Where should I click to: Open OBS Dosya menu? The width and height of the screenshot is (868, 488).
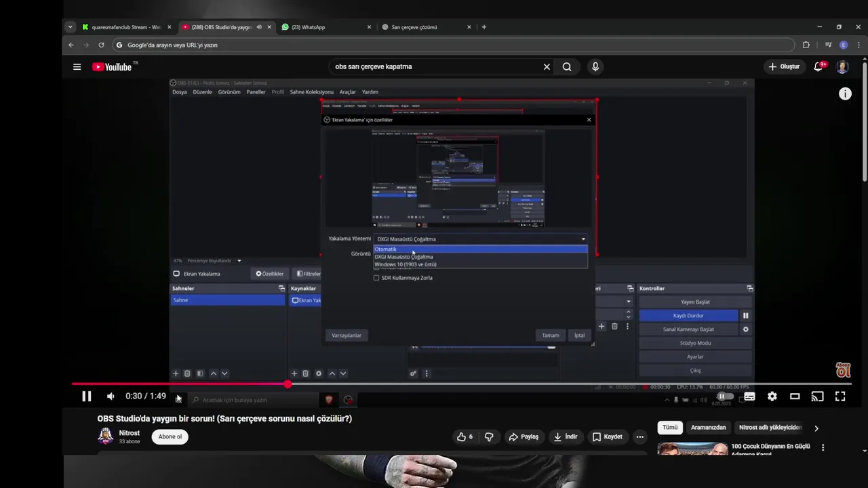[180, 92]
